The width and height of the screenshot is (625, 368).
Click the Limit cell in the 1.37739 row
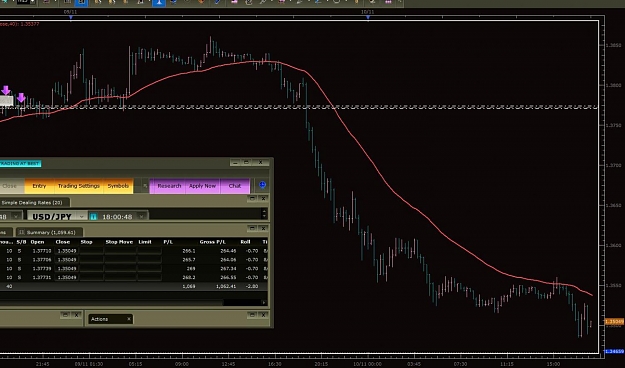(x=149, y=268)
